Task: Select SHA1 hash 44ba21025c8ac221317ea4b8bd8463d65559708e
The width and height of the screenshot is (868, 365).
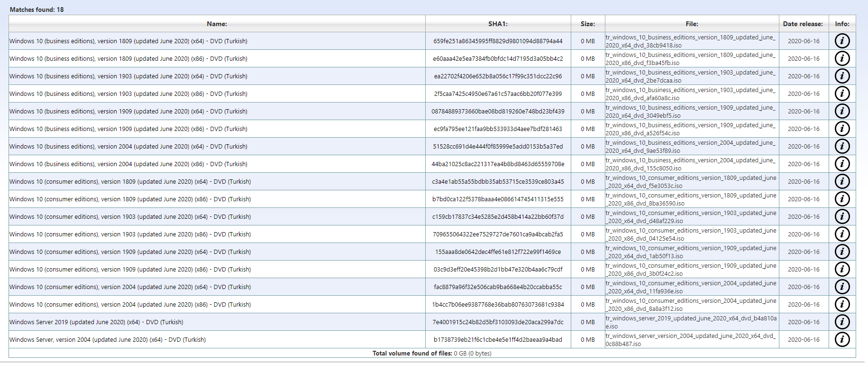Action: point(498,164)
